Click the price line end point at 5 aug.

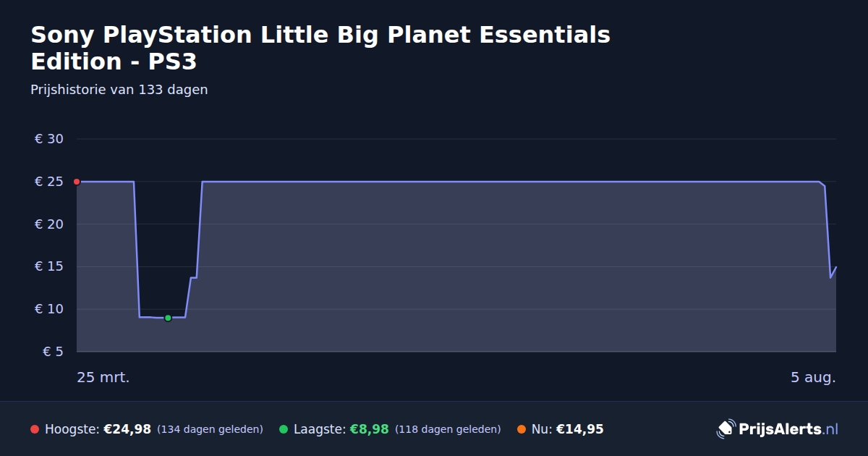(835, 267)
